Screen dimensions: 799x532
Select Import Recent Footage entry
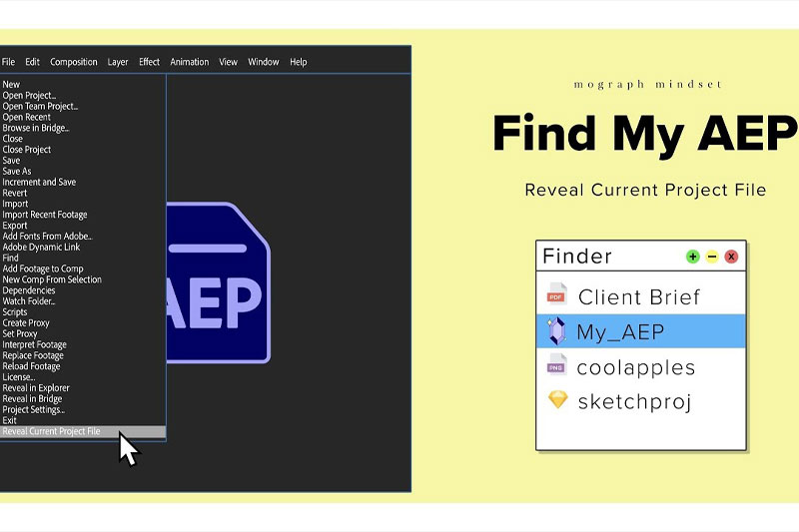[x=45, y=215]
